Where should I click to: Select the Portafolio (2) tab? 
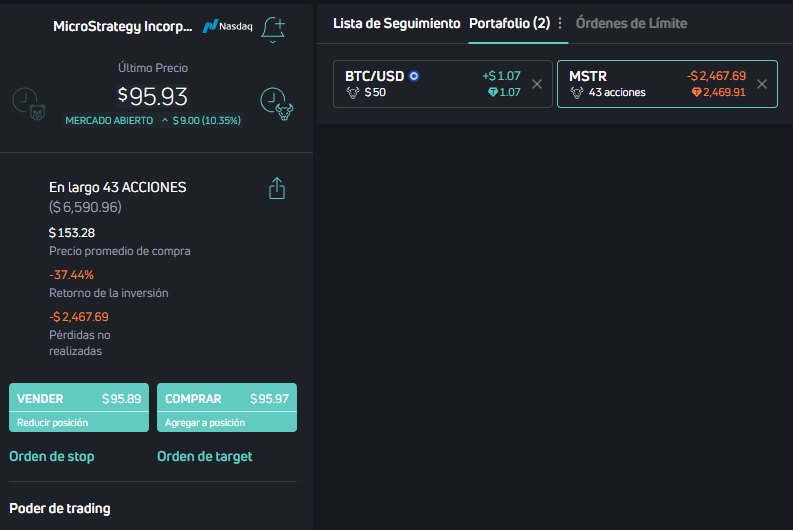(509, 23)
